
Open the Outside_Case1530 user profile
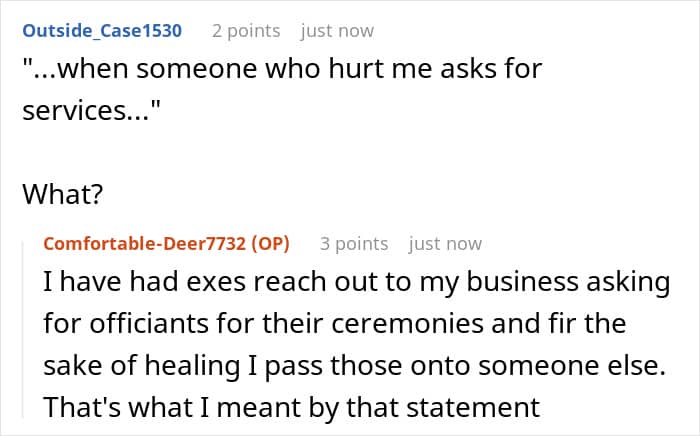click(x=102, y=31)
